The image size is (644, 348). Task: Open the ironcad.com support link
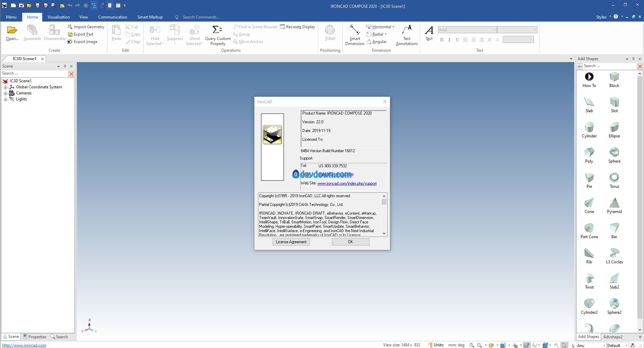tap(347, 183)
